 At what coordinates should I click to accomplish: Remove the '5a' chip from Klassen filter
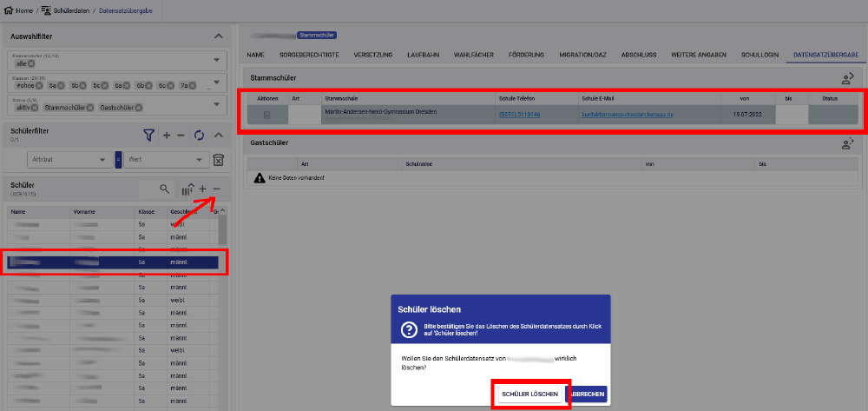(63, 85)
